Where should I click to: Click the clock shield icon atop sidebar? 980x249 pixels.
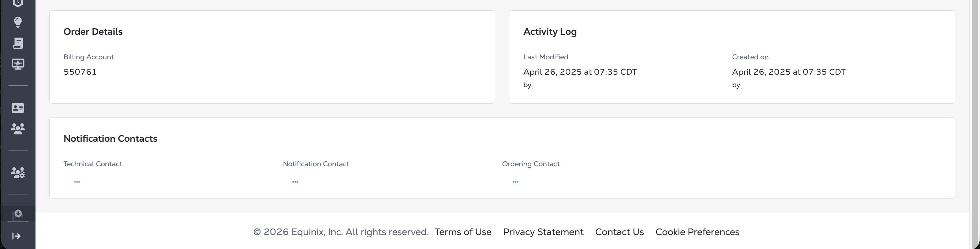[x=18, y=3]
